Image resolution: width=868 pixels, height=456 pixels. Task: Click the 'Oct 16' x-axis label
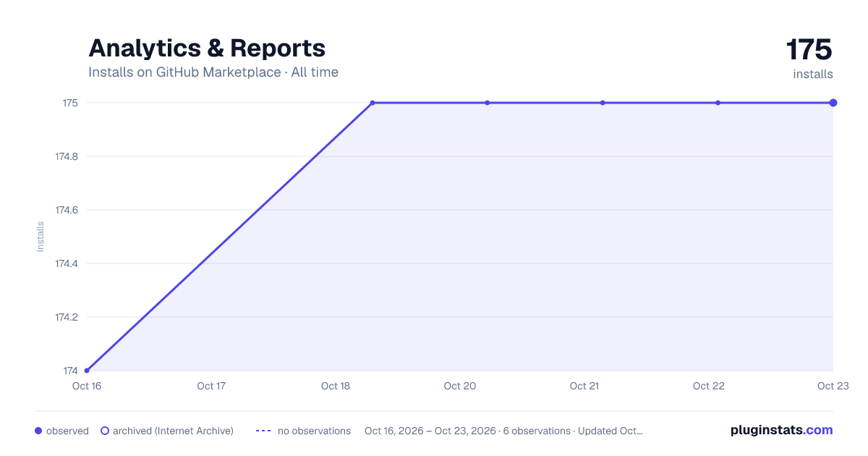tap(86, 386)
